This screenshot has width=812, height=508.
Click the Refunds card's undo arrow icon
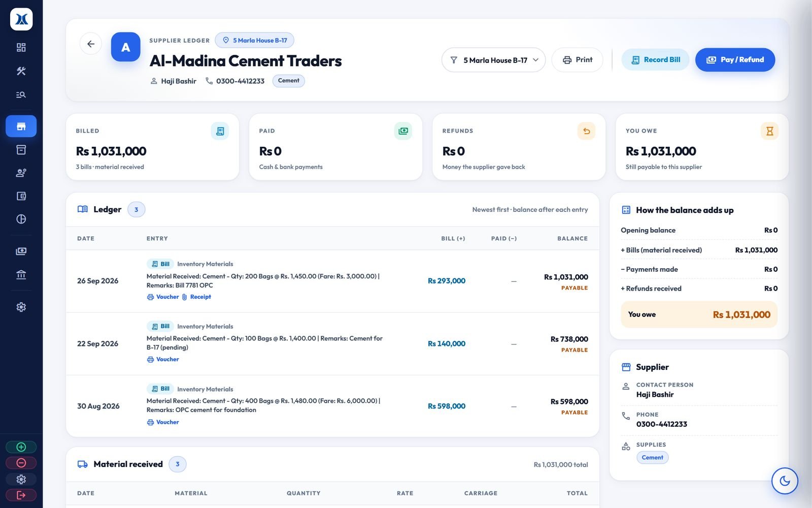click(586, 131)
